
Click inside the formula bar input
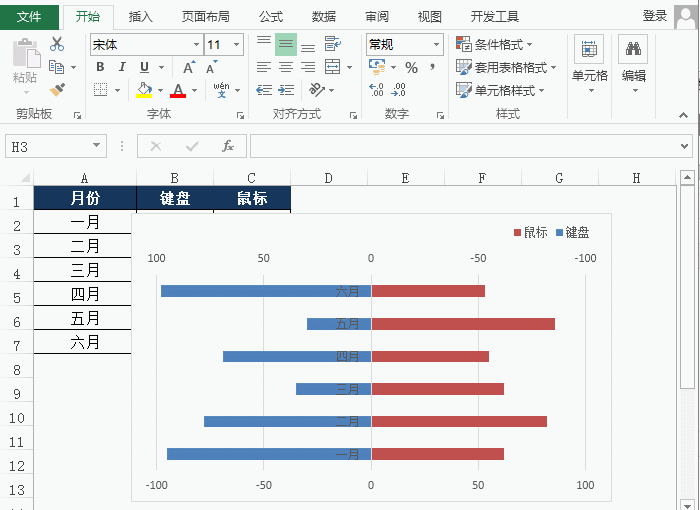click(463, 146)
